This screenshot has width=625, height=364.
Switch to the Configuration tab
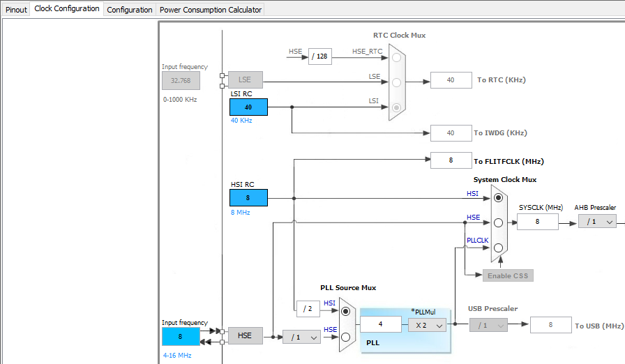point(130,10)
